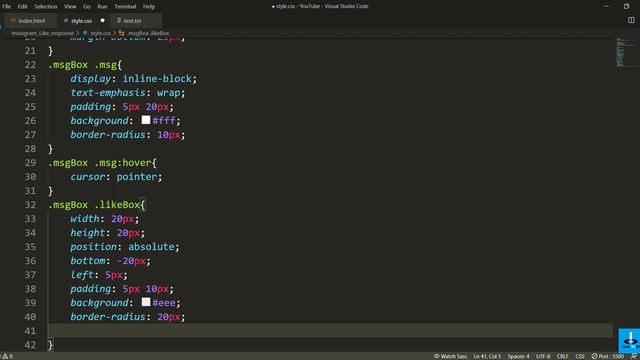Click "border-radius" on line 40
Image resolution: width=640 pixels, height=360 pixels.
108,317
